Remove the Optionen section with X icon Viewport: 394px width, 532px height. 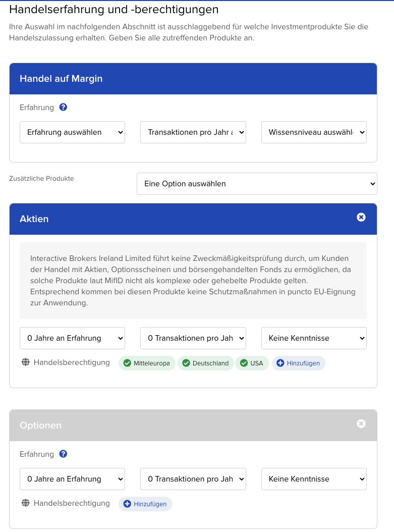tap(361, 423)
